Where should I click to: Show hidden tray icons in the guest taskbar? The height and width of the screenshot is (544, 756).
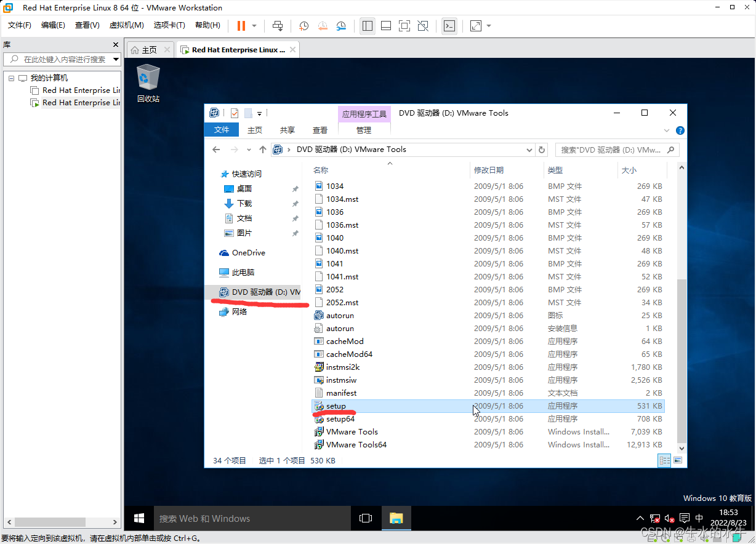pyautogui.click(x=640, y=519)
